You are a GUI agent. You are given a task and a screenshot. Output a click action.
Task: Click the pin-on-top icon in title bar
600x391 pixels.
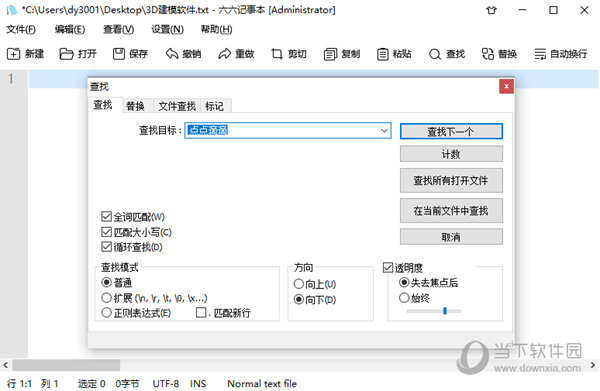pos(491,10)
